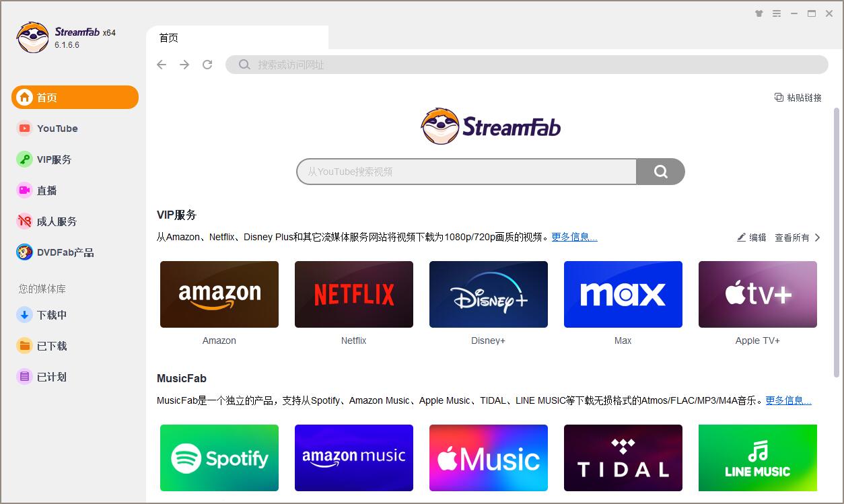Open the Disney+ service tile
This screenshot has width=844, height=504.
489,294
